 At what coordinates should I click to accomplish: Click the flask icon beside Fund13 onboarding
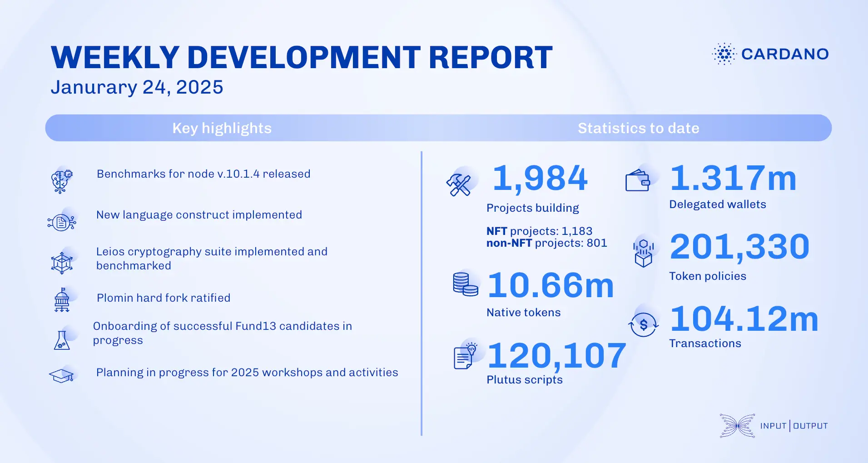(61, 337)
